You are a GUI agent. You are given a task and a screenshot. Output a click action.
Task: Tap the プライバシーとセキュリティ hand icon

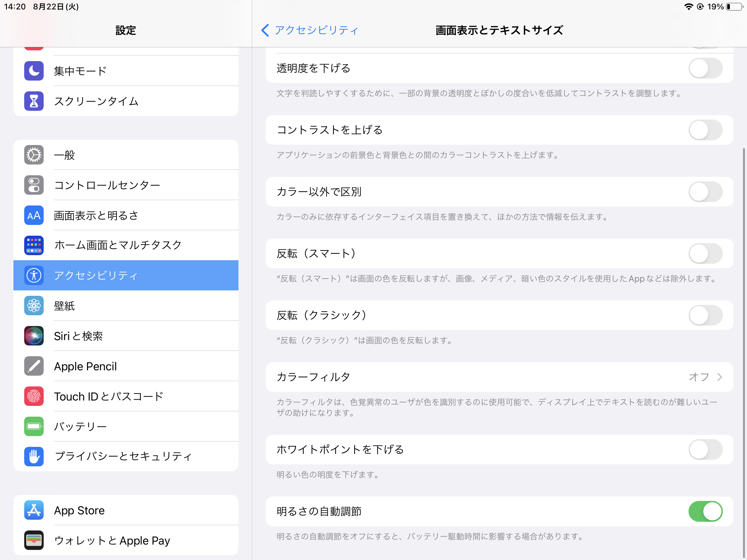click(34, 456)
